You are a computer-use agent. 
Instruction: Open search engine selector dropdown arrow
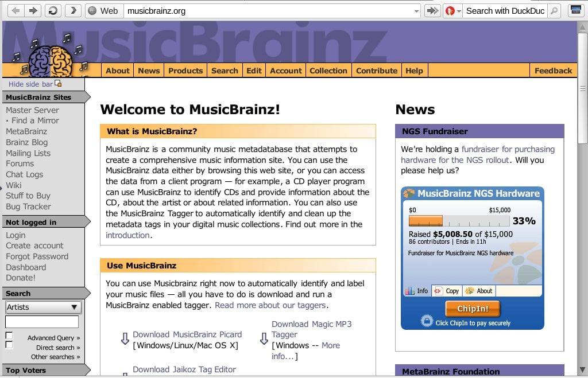pos(459,11)
